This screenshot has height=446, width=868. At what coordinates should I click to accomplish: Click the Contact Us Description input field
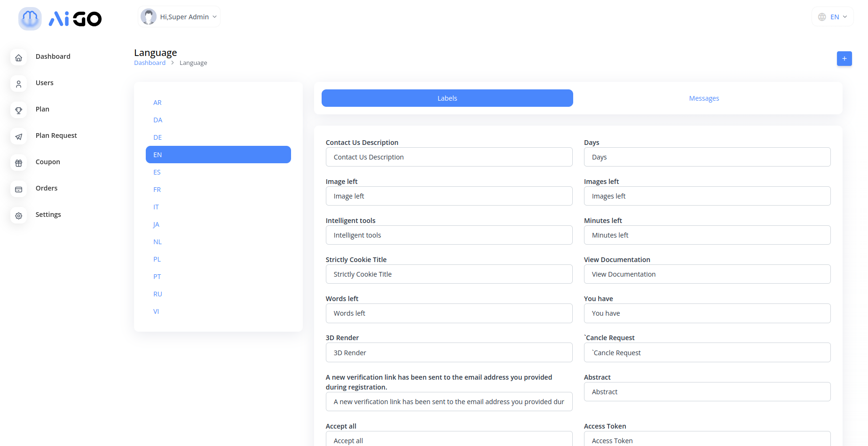click(x=449, y=157)
